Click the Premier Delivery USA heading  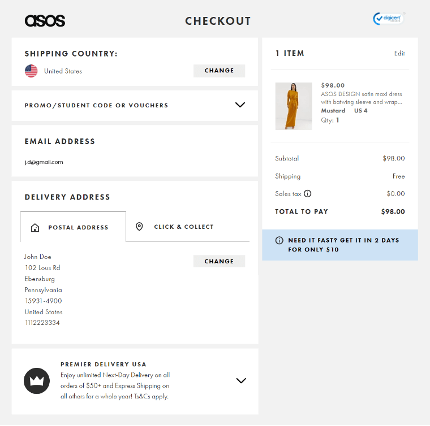(103, 364)
